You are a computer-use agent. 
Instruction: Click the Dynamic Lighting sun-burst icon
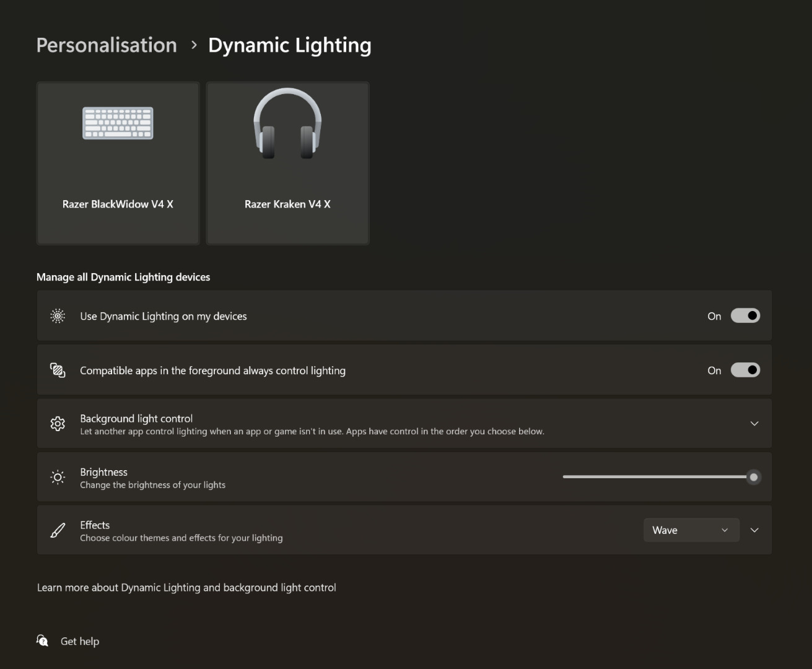pyautogui.click(x=58, y=316)
